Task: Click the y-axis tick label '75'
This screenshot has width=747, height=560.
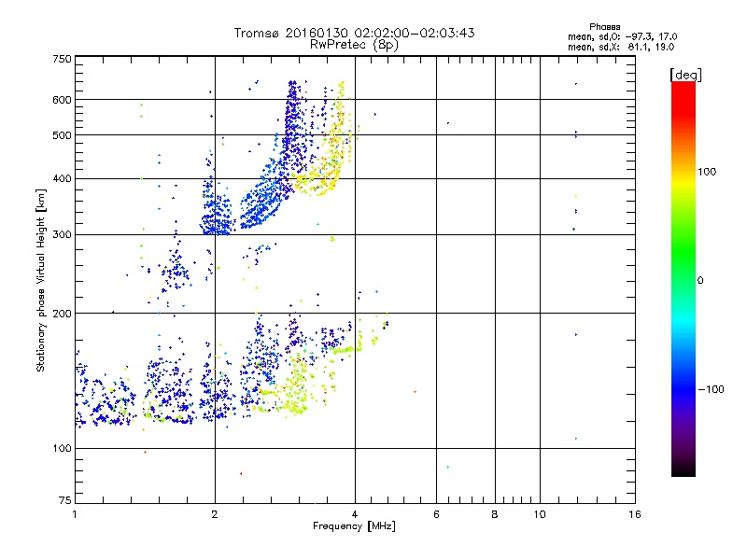Action: point(65,500)
